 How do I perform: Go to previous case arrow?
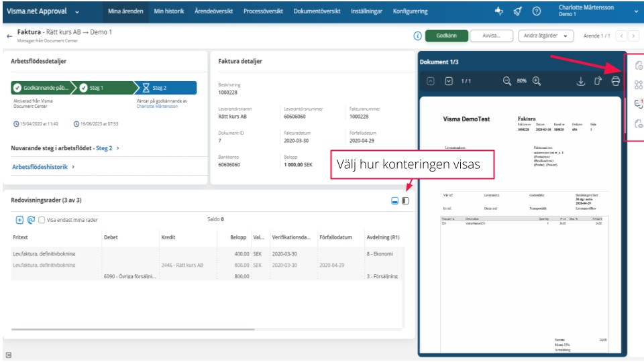(622, 36)
